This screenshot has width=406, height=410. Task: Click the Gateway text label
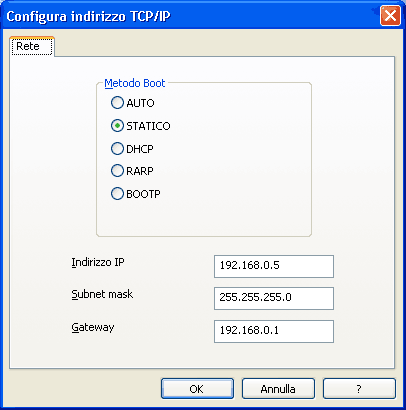click(x=93, y=327)
